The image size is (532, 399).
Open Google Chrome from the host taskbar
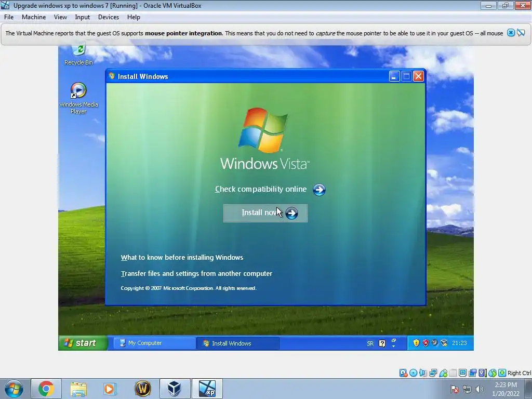(46, 389)
